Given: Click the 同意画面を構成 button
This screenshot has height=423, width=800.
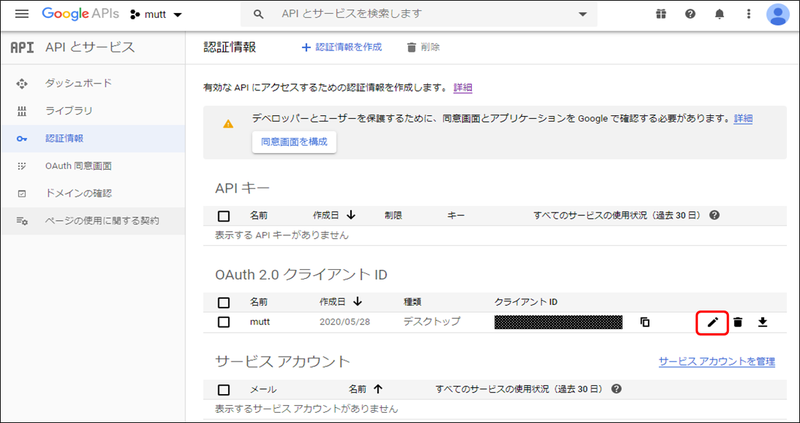Looking at the screenshot, I should coord(294,142).
